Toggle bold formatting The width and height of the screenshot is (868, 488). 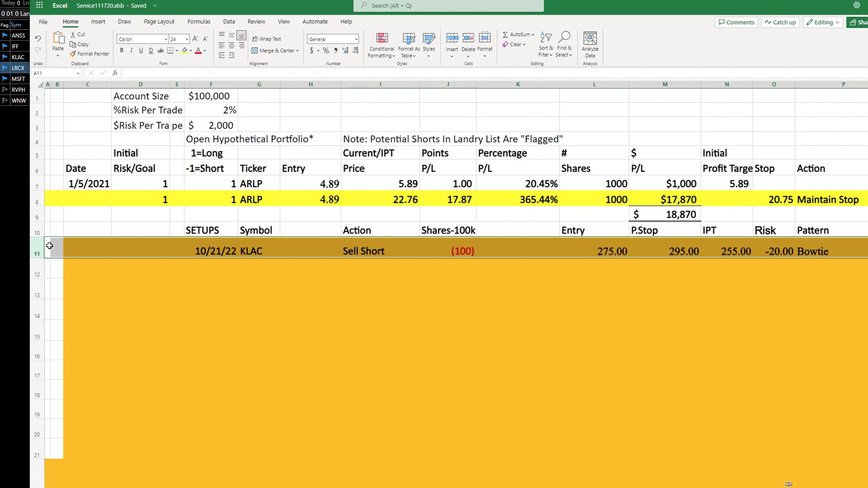[x=122, y=51]
